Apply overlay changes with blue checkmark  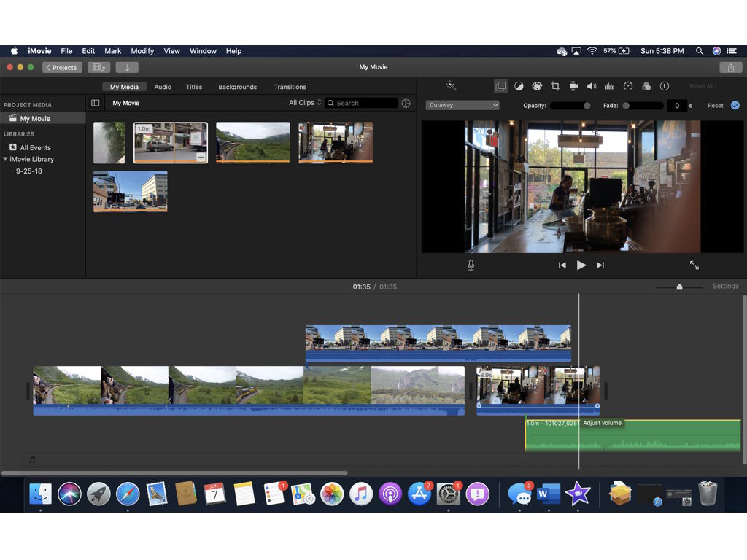[x=735, y=105]
